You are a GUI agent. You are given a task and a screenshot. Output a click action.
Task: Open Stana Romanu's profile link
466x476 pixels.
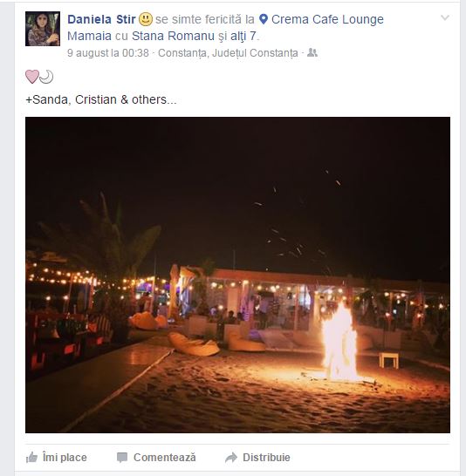pos(173,36)
